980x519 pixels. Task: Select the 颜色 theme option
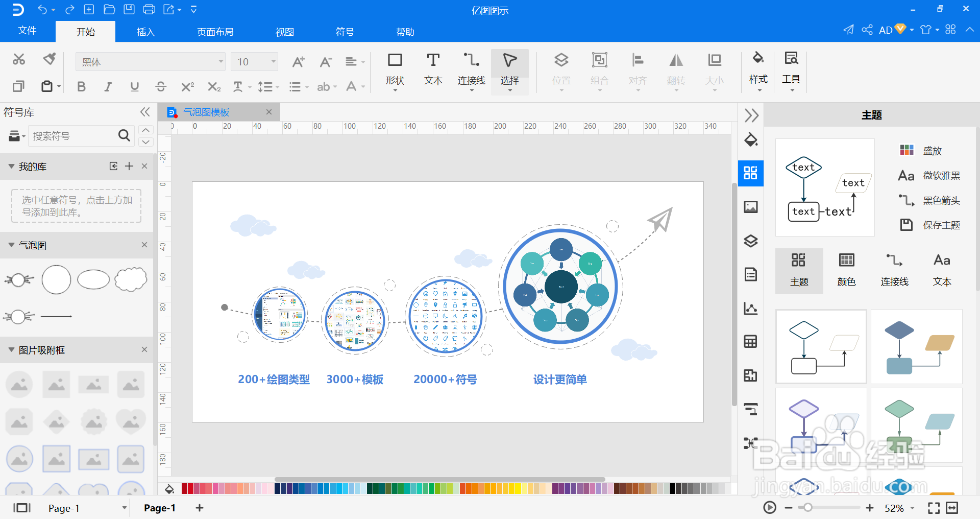[847, 271]
